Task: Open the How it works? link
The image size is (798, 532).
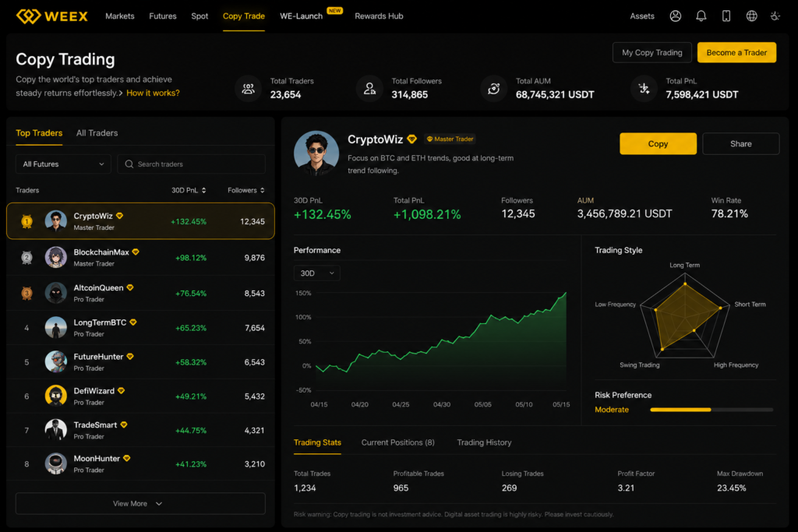Action: point(154,93)
